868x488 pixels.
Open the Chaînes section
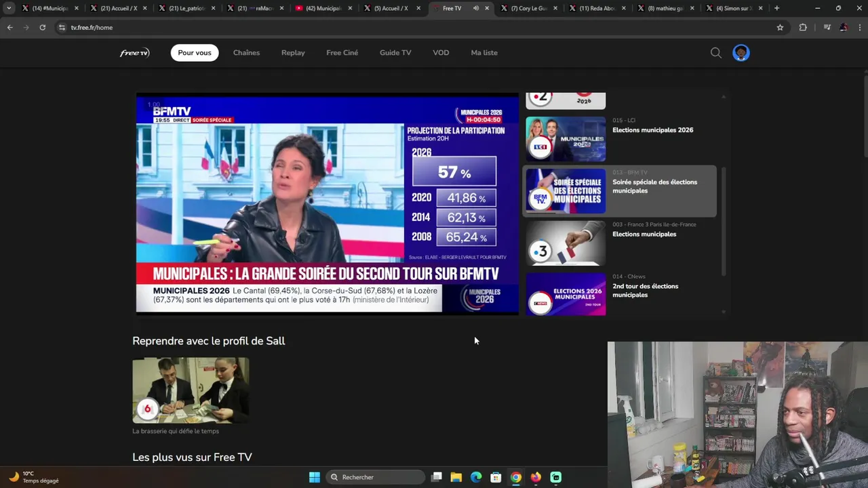(x=246, y=53)
